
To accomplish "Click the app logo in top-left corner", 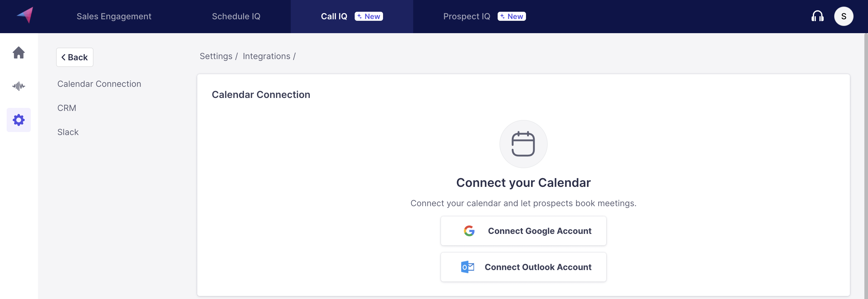I will [25, 15].
